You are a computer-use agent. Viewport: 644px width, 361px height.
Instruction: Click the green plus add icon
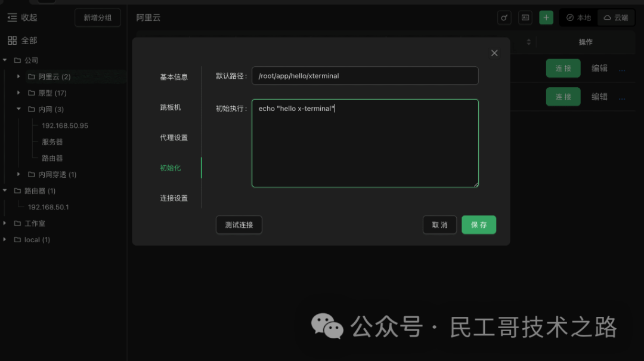(546, 18)
